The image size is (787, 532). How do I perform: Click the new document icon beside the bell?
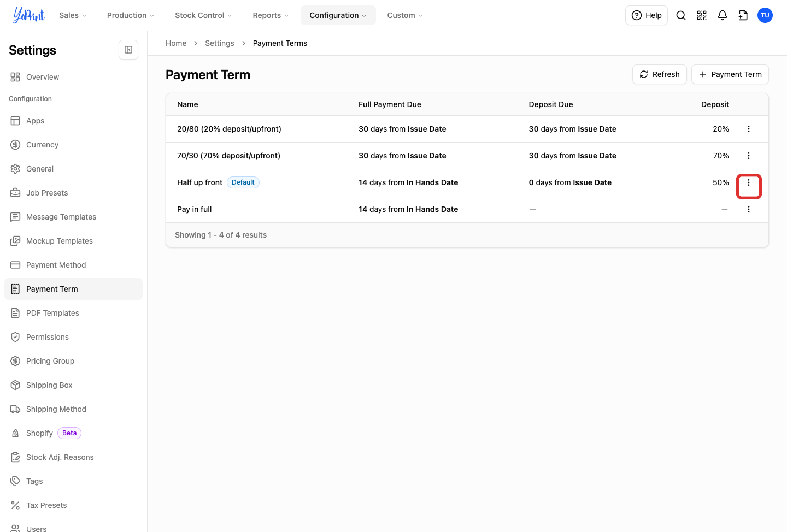pyautogui.click(x=743, y=15)
